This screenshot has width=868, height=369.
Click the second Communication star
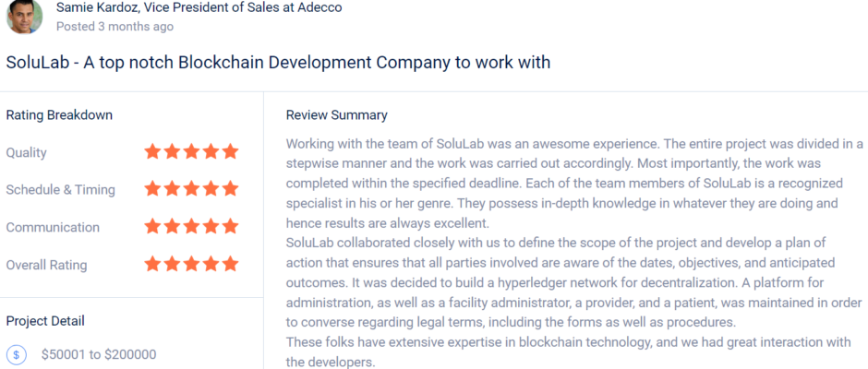tap(172, 227)
